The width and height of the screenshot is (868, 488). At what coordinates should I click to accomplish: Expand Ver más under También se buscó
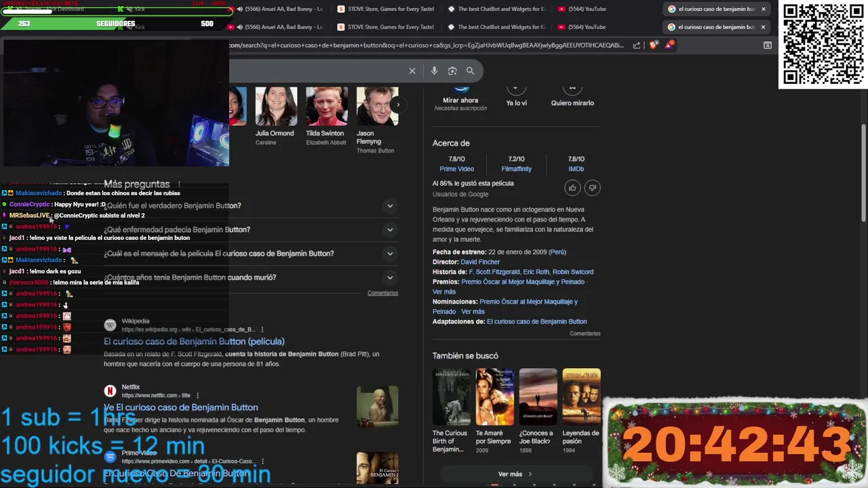[x=516, y=474]
